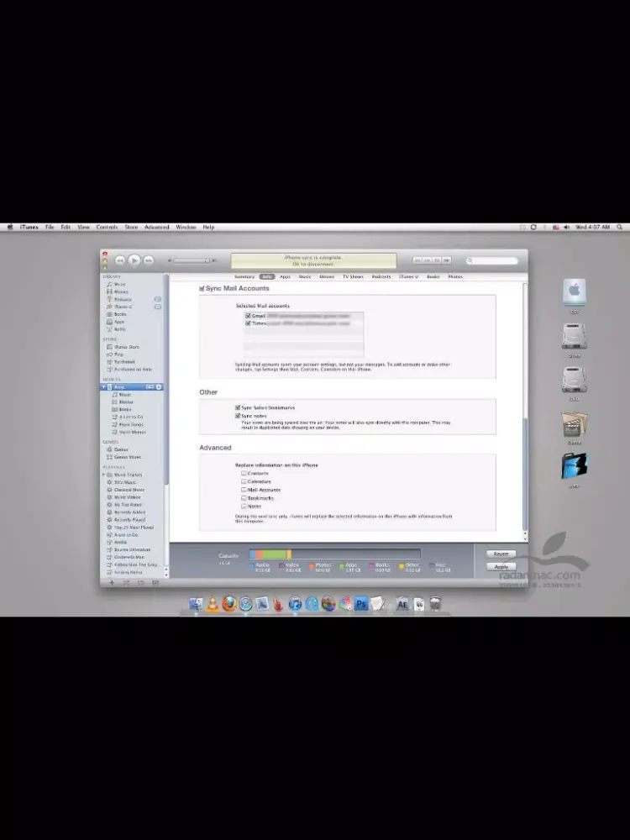Switch to the Summary tab
Viewport: 630px width, 840px height.
(244, 277)
